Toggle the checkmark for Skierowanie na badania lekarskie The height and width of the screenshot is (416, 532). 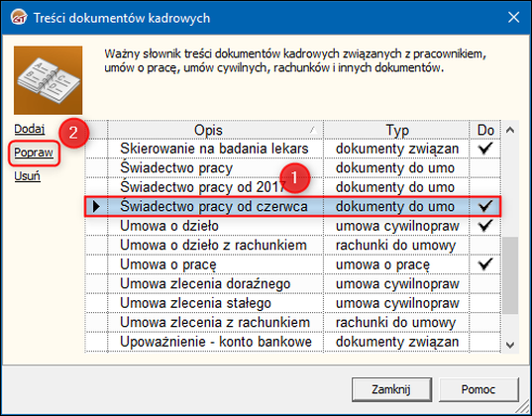coord(484,149)
